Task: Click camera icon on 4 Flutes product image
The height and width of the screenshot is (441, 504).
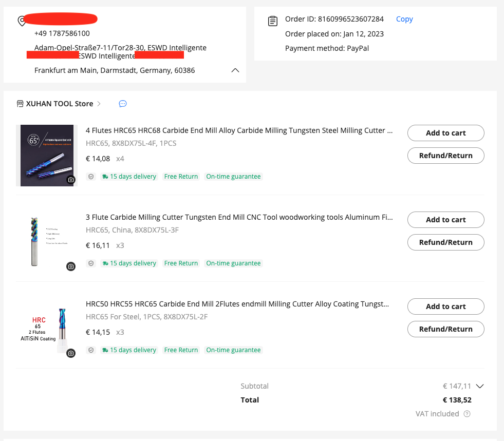Action: (71, 180)
